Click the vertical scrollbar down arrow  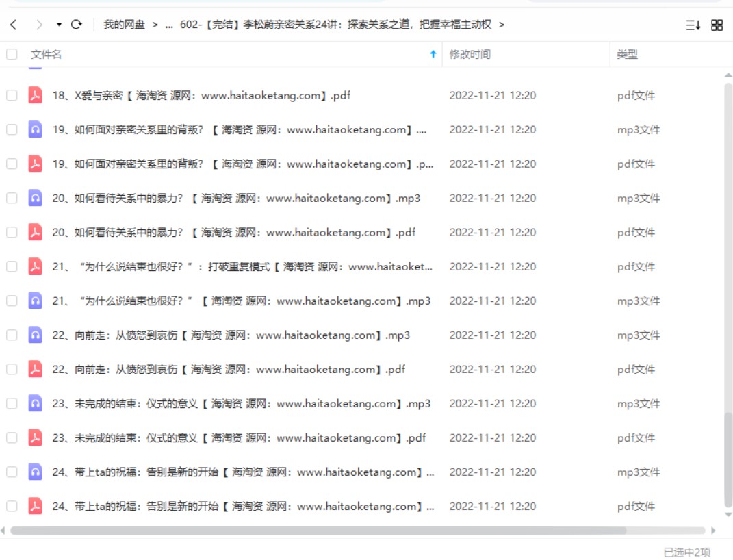(x=728, y=515)
